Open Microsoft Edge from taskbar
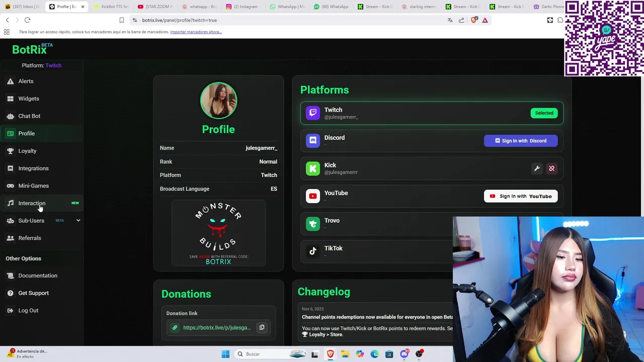Image resolution: width=644 pixels, height=362 pixels. click(374, 354)
